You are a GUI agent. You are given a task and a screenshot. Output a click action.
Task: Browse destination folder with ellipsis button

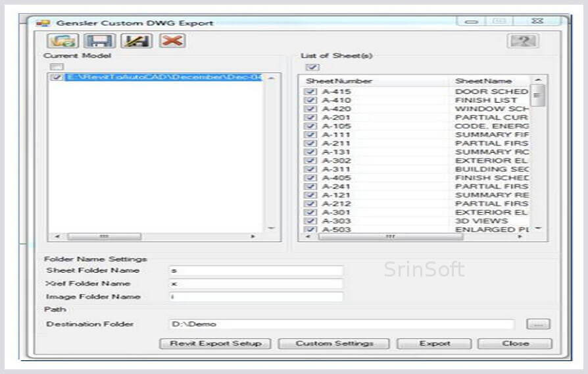click(x=539, y=324)
